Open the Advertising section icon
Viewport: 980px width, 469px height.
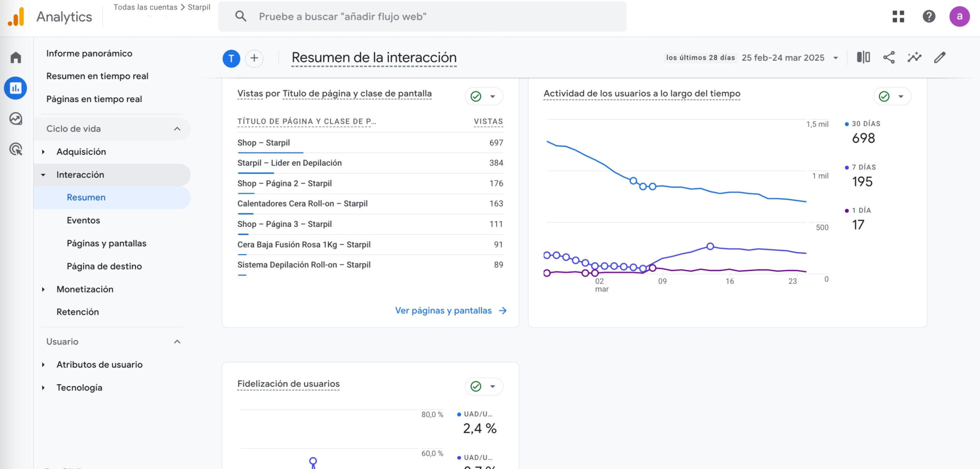pyautogui.click(x=16, y=149)
